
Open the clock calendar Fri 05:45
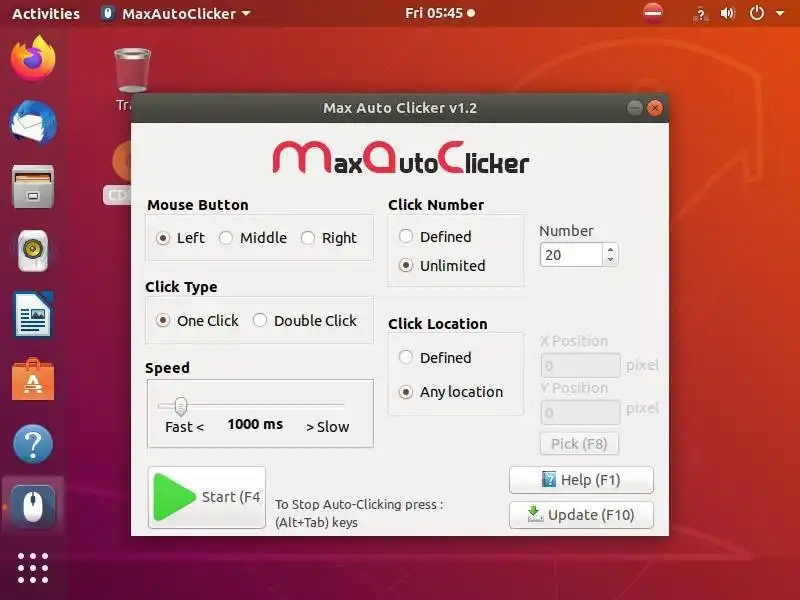coord(440,13)
